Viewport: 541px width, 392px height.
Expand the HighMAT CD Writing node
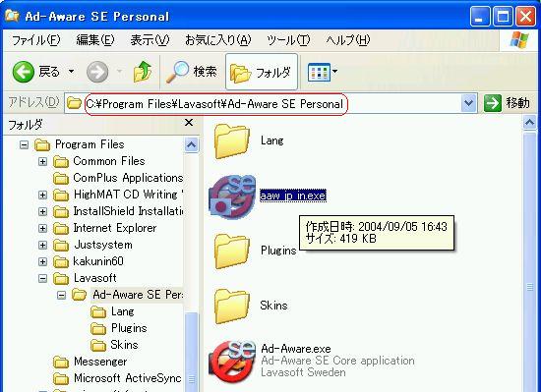point(42,195)
